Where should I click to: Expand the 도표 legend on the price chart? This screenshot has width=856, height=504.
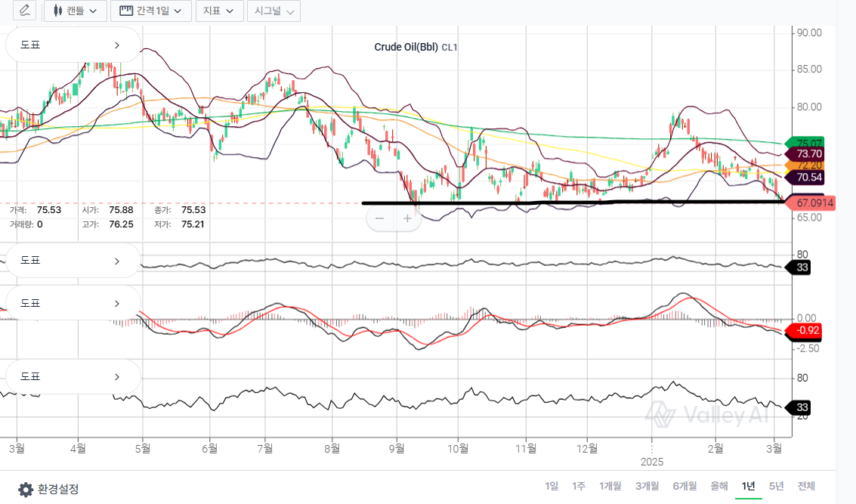pyautogui.click(x=73, y=45)
